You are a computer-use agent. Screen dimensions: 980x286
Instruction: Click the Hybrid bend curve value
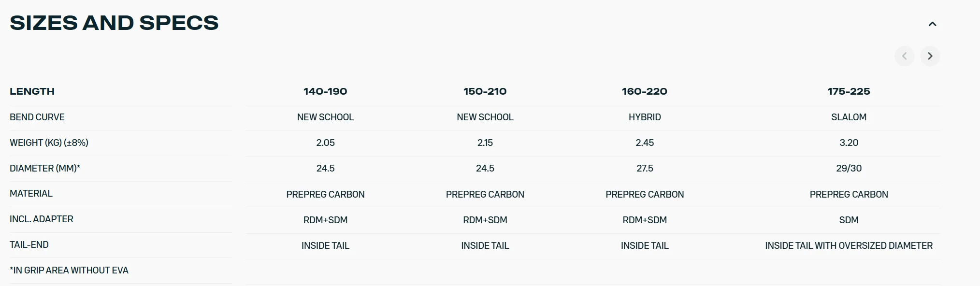(x=645, y=117)
